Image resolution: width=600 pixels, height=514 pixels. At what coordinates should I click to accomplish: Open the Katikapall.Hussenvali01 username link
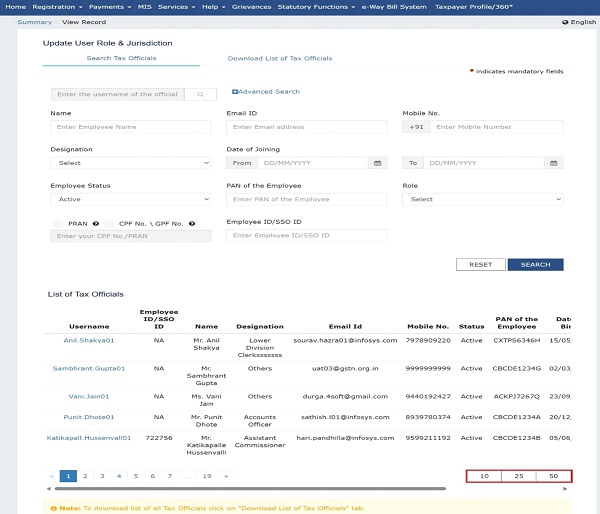[x=89, y=438]
